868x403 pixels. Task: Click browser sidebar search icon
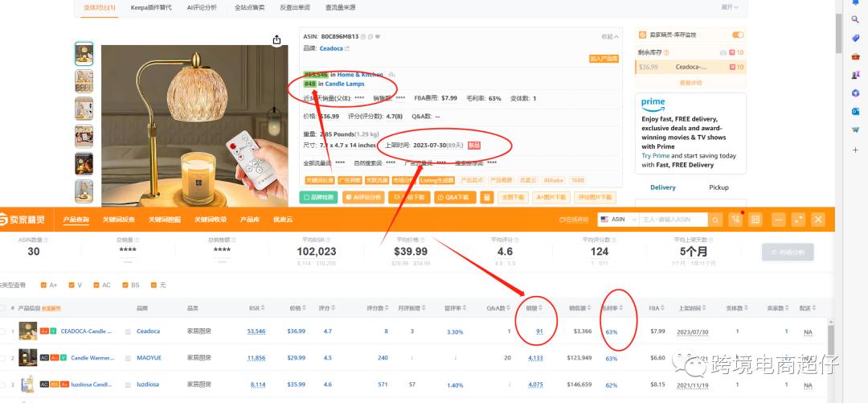[x=855, y=19]
